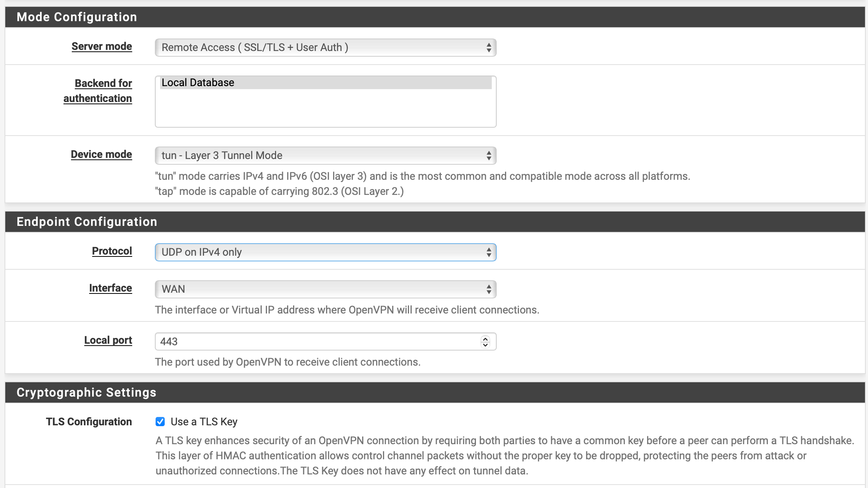
Task: Click the Local port input field
Action: point(317,341)
